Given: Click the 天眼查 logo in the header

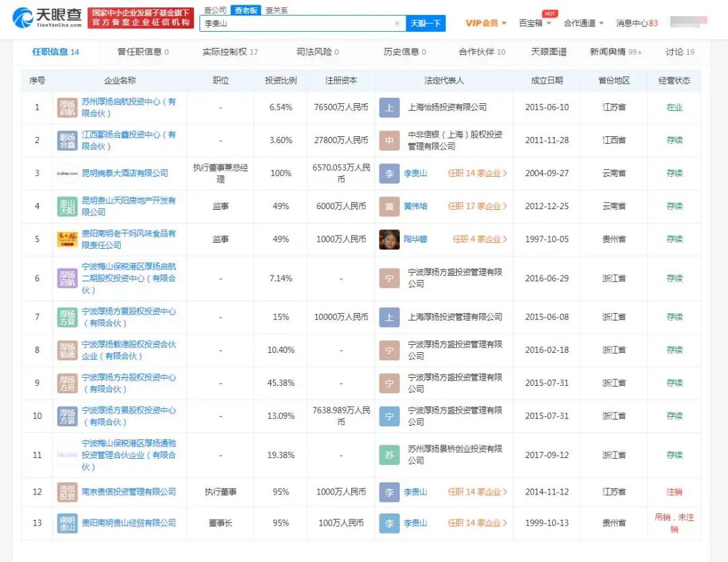Looking at the screenshot, I should (47, 18).
